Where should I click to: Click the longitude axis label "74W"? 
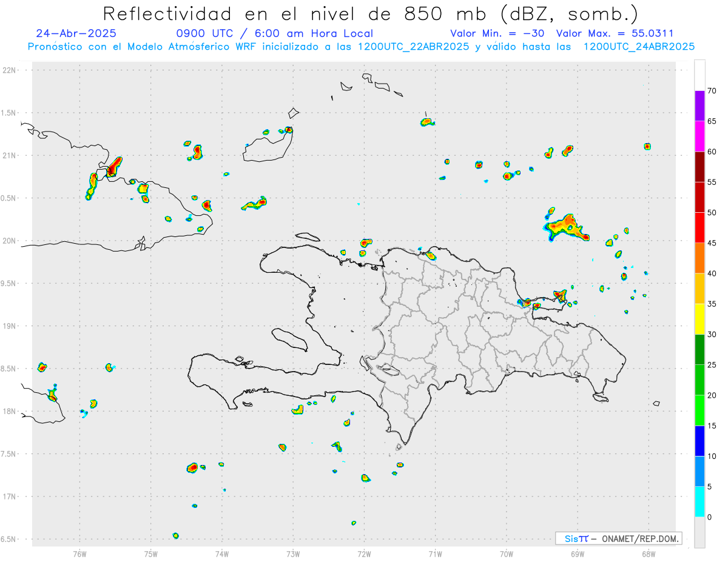222,554
